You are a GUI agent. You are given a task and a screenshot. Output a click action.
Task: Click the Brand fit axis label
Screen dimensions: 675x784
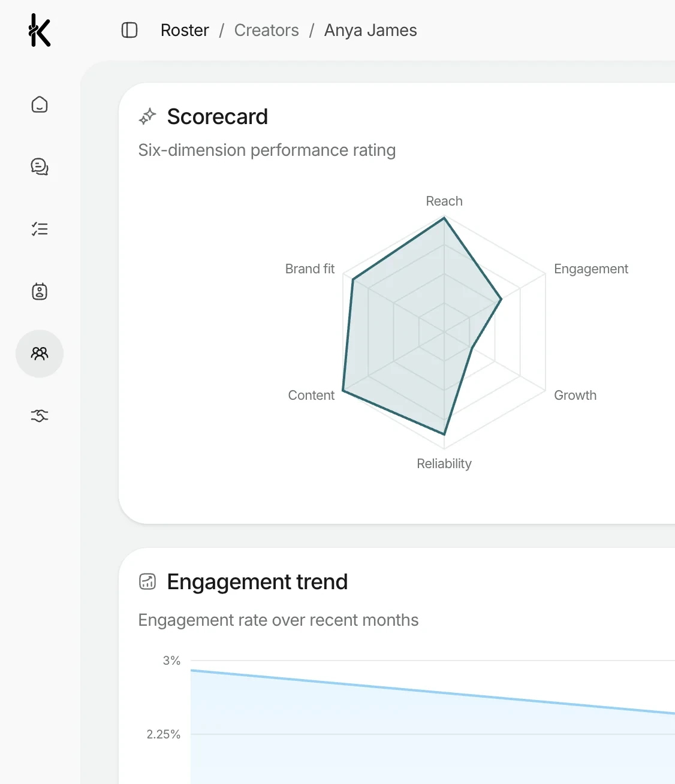310,269
